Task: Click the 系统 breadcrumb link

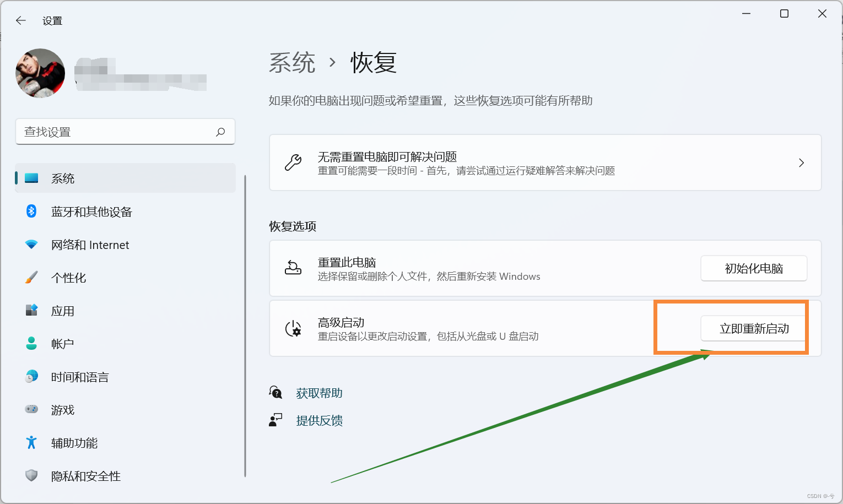Action: 292,62
